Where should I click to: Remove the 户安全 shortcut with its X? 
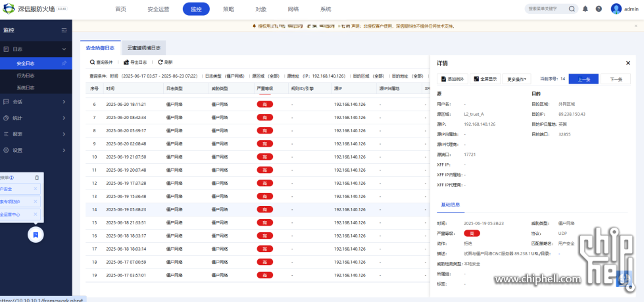click(x=36, y=189)
